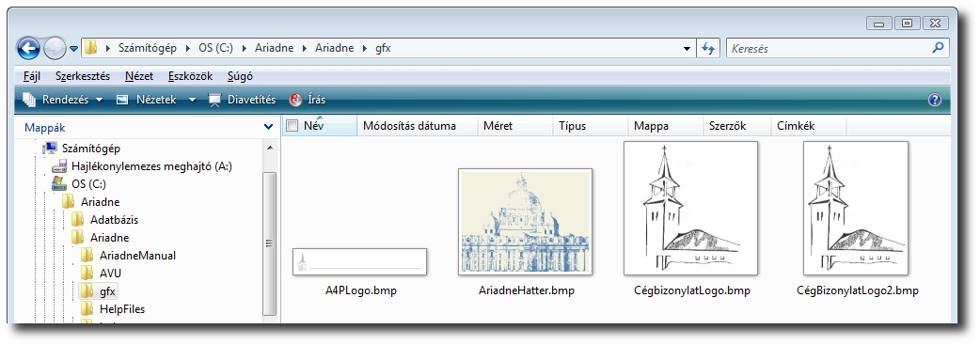Open the Szerkesztés menu
Image resolution: width=980 pixels, height=345 pixels.
(x=83, y=76)
